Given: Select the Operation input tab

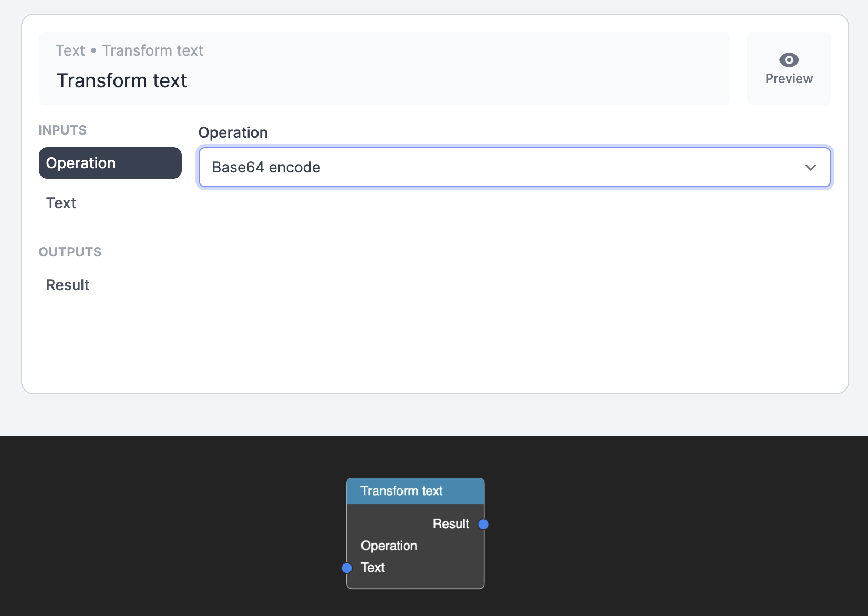Looking at the screenshot, I should pyautogui.click(x=110, y=163).
